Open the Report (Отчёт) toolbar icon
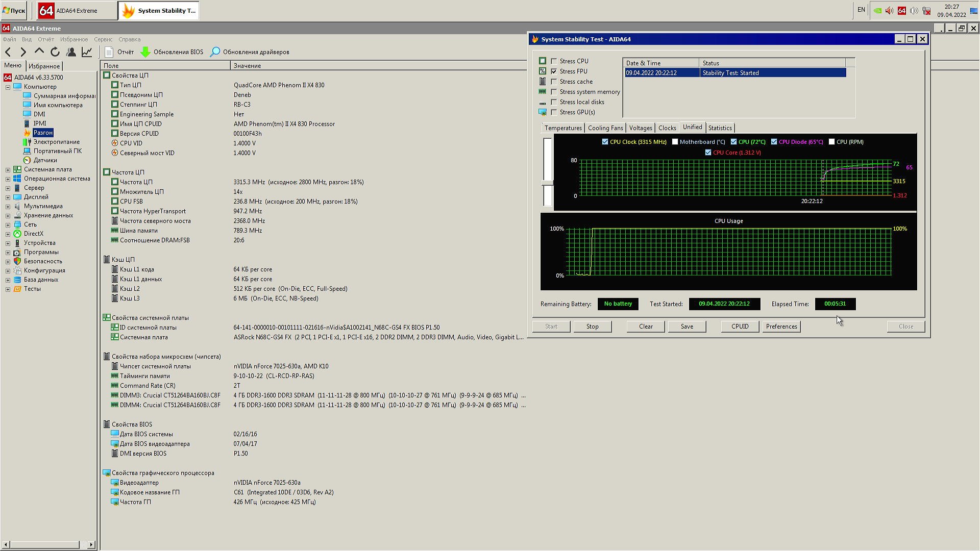This screenshot has width=980, height=551. click(109, 52)
